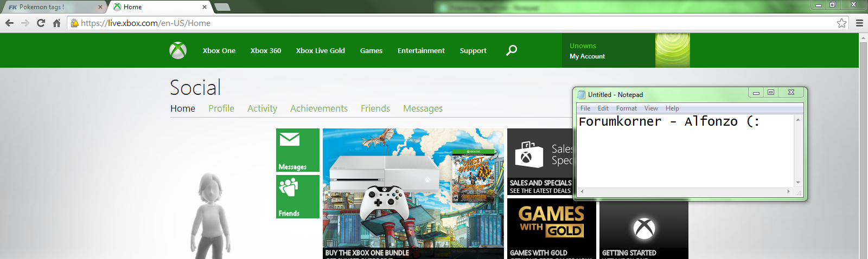Maximize the Notepad window

click(x=770, y=93)
